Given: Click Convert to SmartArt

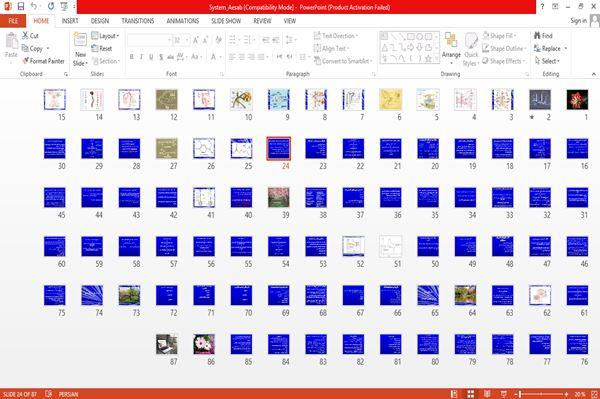Looking at the screenshot, I should [342, 61].
